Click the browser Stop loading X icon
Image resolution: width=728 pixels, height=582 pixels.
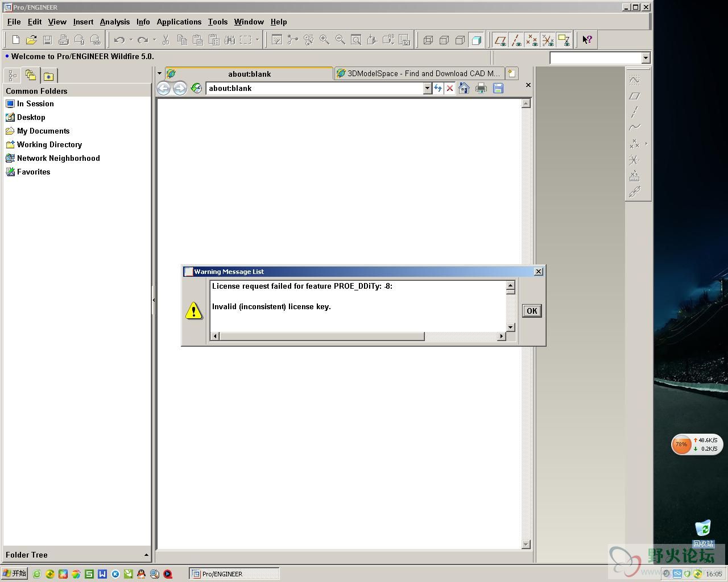click(450, 88)
